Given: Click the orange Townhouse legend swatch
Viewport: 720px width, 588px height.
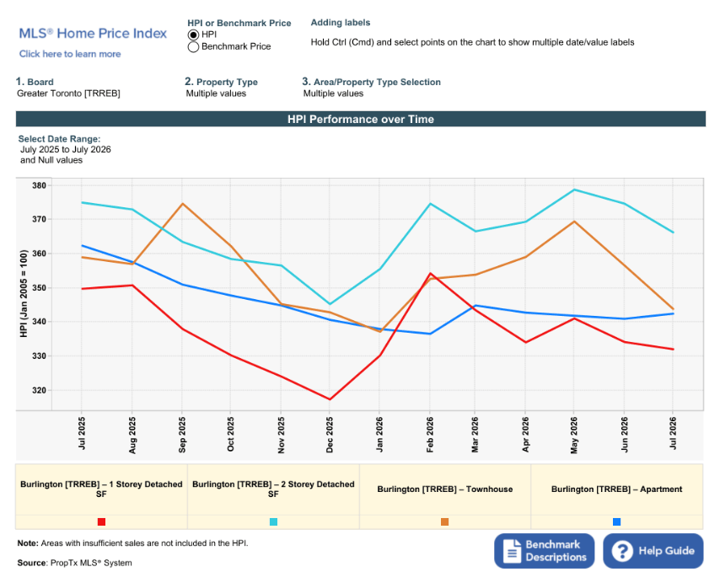Looking at the screenshot, I should coord(444,521).
